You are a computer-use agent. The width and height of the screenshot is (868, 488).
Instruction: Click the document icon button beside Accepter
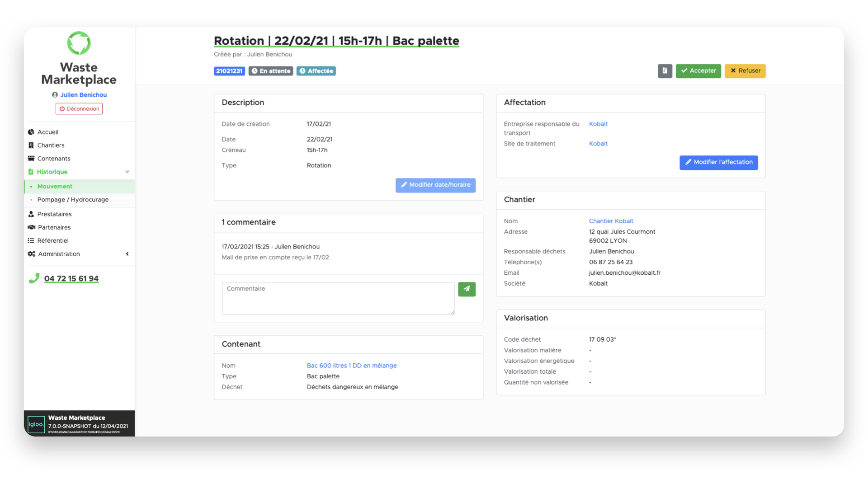(665, 71)
